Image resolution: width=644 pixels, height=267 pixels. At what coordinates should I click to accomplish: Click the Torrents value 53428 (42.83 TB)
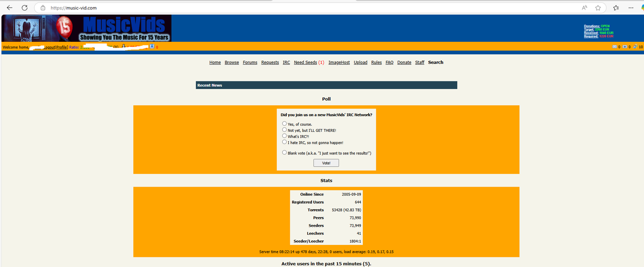pyautogui.click(x=347, y=210)
